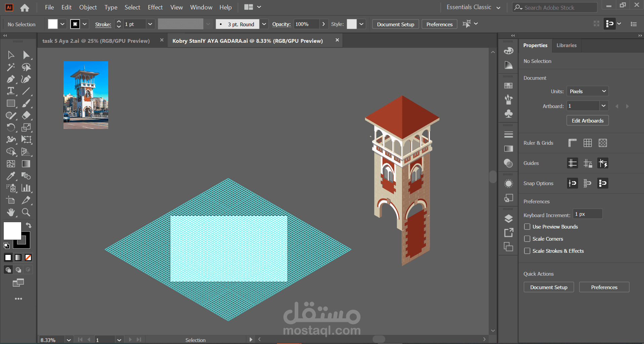Viewport: 644px width, 344px height.
Task: Choose the Lasso tool
Action: [26, 67]
